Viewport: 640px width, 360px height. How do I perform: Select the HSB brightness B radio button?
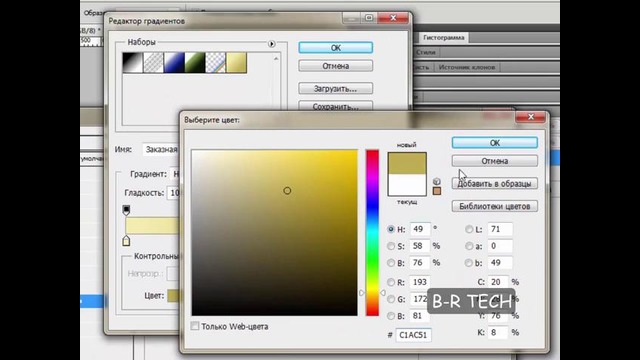click(391, 263)
